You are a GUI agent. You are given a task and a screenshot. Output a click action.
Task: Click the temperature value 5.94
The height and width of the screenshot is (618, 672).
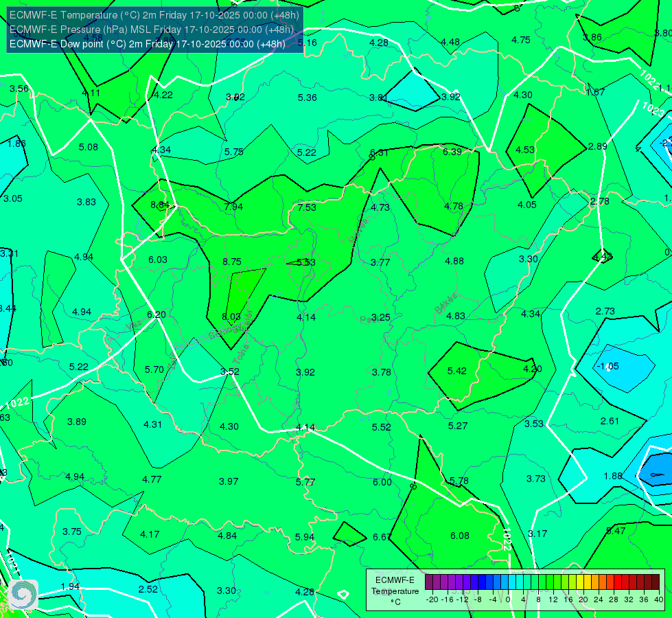(305, 537)
